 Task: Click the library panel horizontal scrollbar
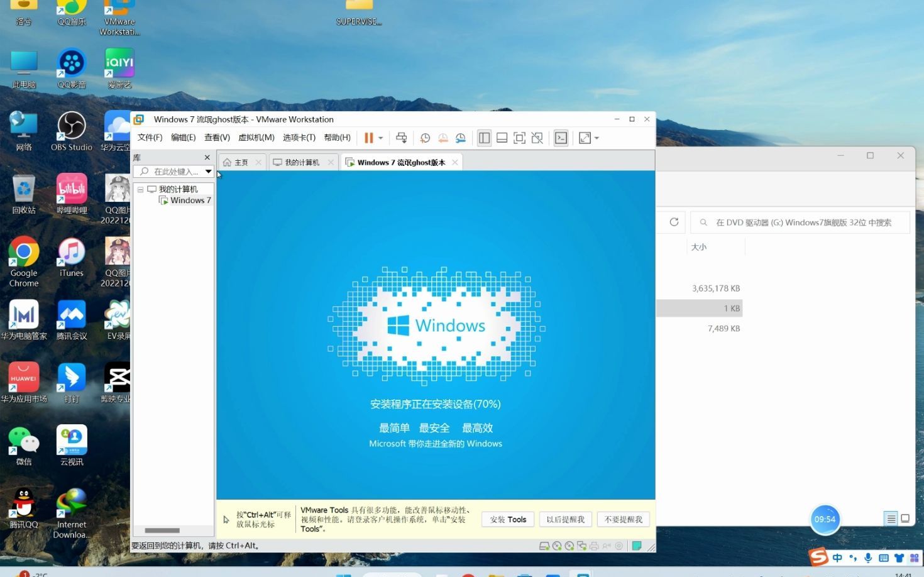(x=162, y=530)
